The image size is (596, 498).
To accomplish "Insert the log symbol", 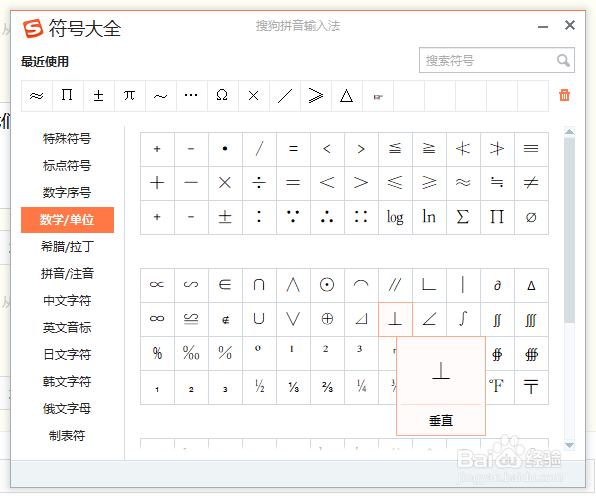I will pos(395,217).
